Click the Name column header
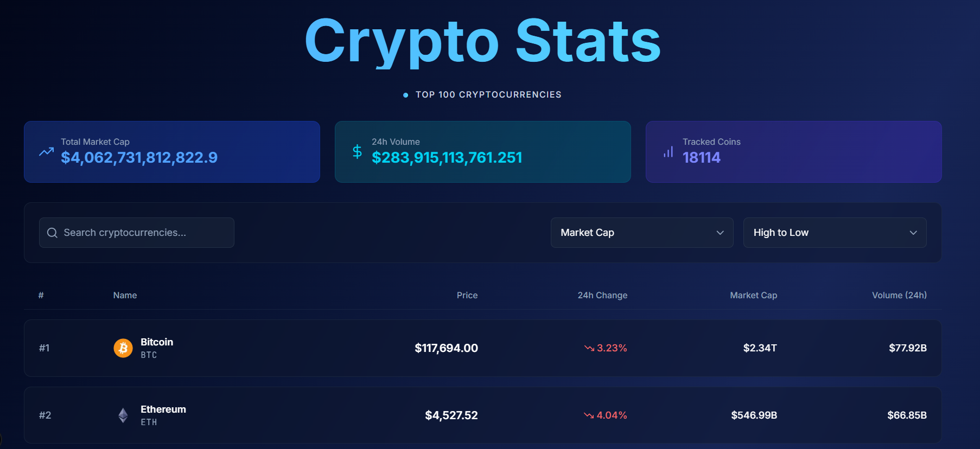980x449 pixels. (125, 295)
